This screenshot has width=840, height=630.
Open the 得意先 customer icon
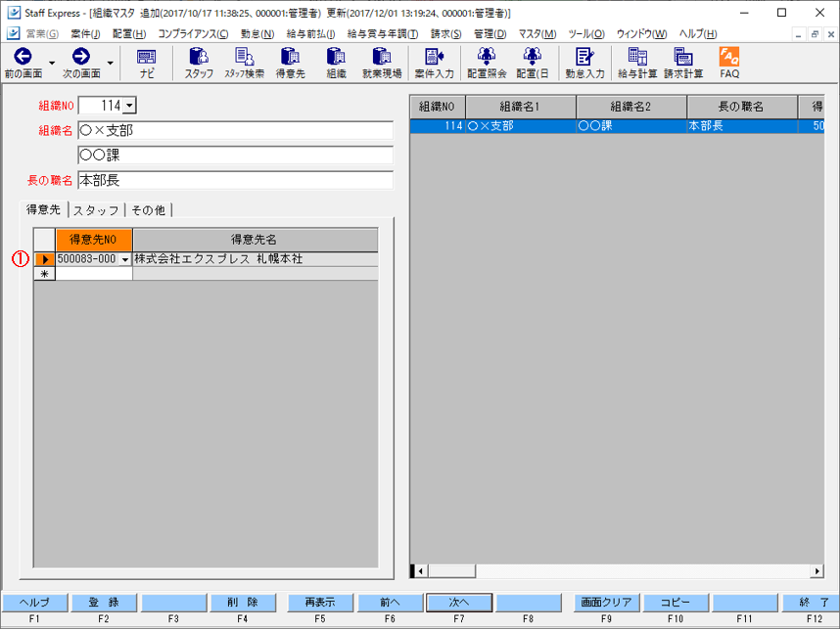291,63
